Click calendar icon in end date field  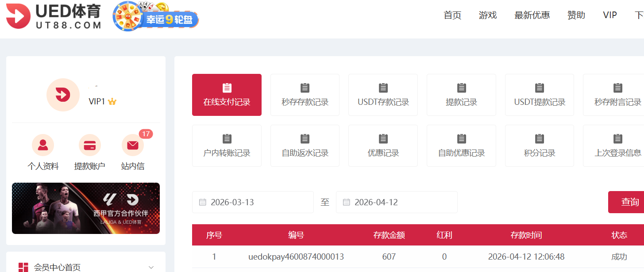click(x=347, y=202)
